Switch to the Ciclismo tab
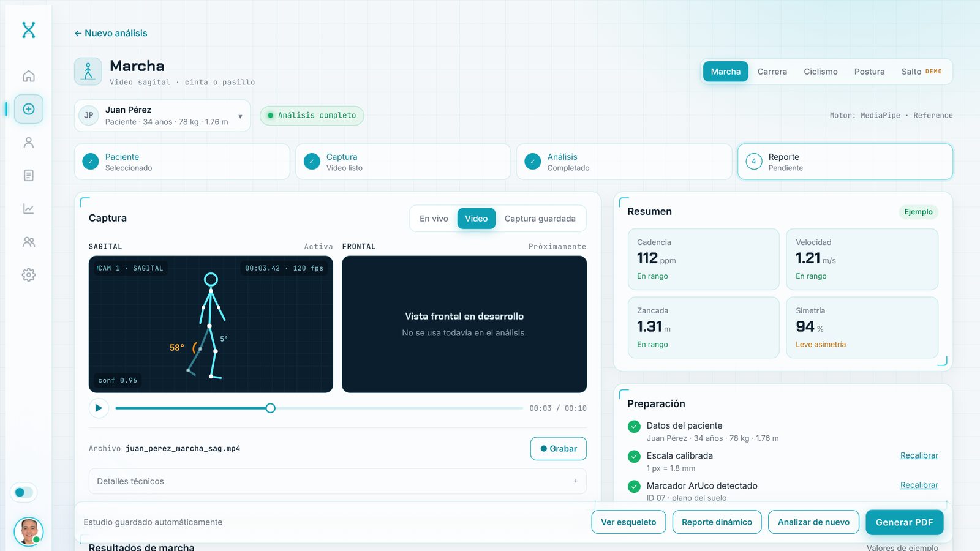Viewport: 980px width, 551px height. 820,72
